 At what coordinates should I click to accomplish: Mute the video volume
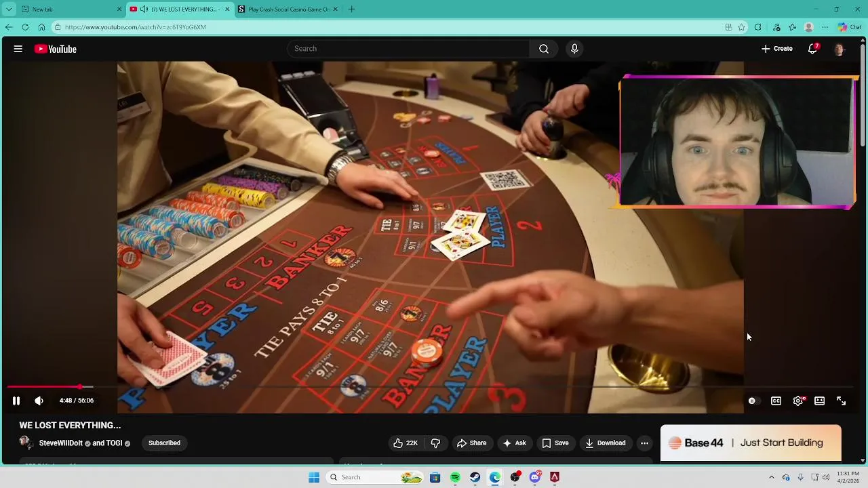click(39, 401)
